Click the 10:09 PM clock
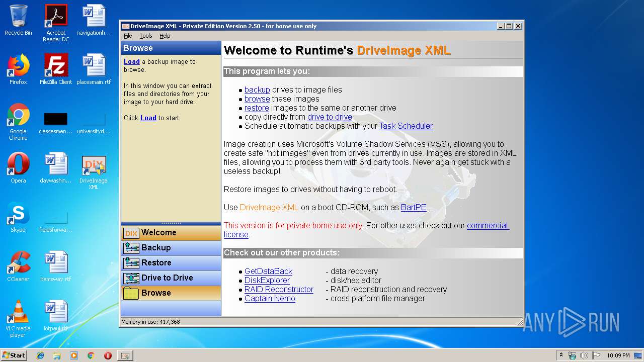 [618, 355]
